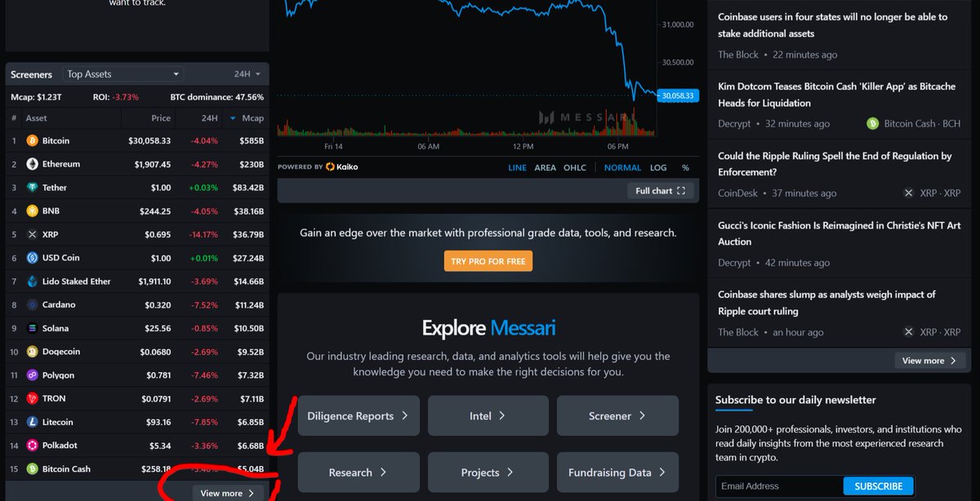
Task: Set chart scale to NORMAL
Action: click(x=622, y=167)
